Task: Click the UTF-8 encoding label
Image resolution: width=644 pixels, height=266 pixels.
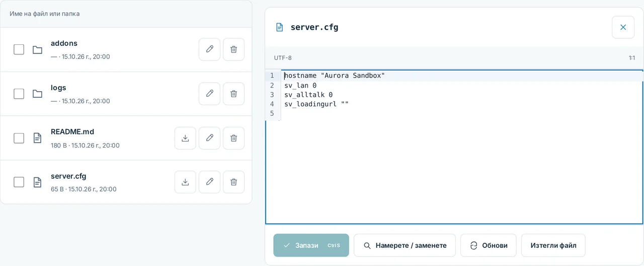Action: (283, 58)
